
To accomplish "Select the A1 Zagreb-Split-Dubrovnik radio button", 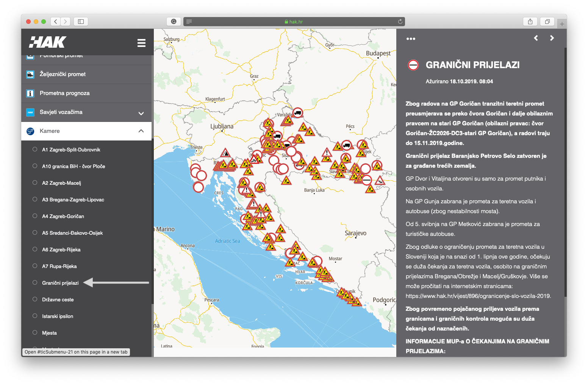I will coord(35,150).
